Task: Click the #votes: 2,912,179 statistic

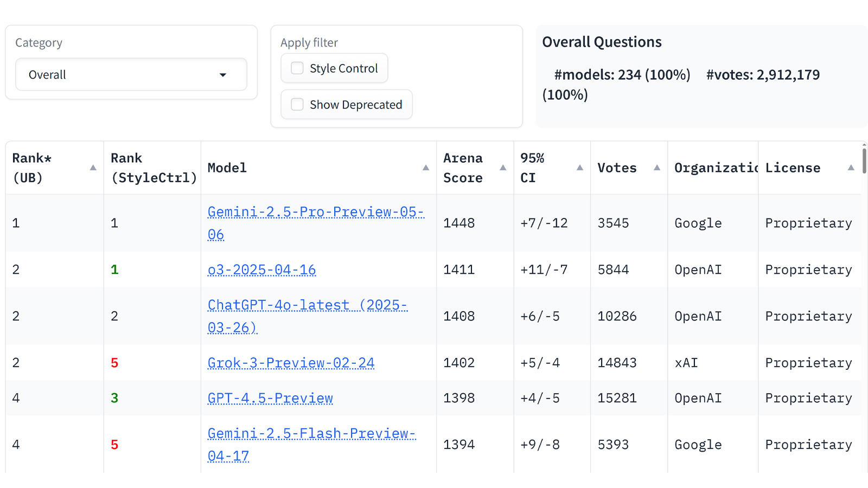Action: pyautogui.click(x=763, y=75)
